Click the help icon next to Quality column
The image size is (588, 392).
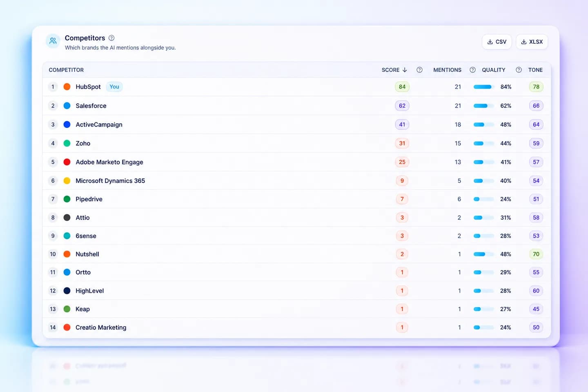519,70
